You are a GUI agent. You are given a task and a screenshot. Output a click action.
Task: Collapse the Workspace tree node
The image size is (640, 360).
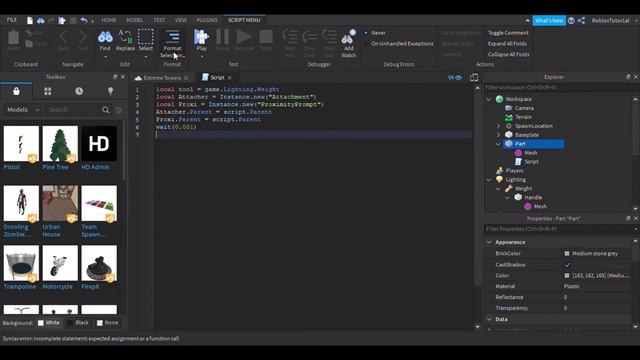489,99
